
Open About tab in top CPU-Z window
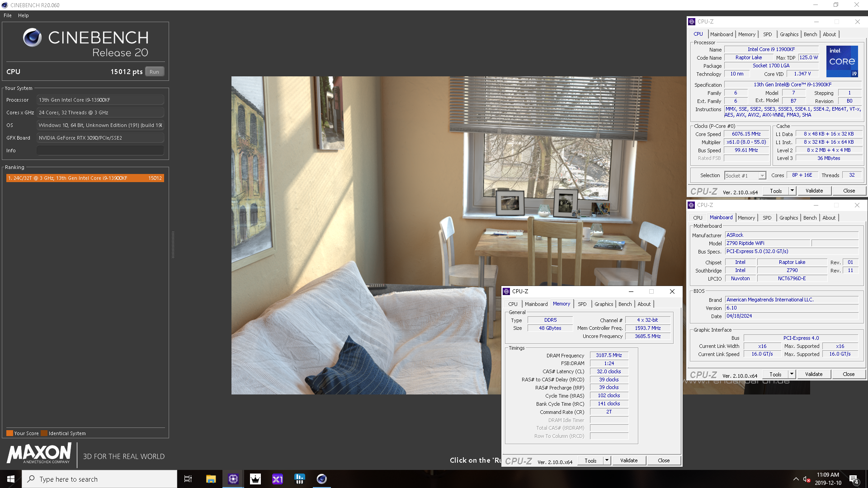829,34
